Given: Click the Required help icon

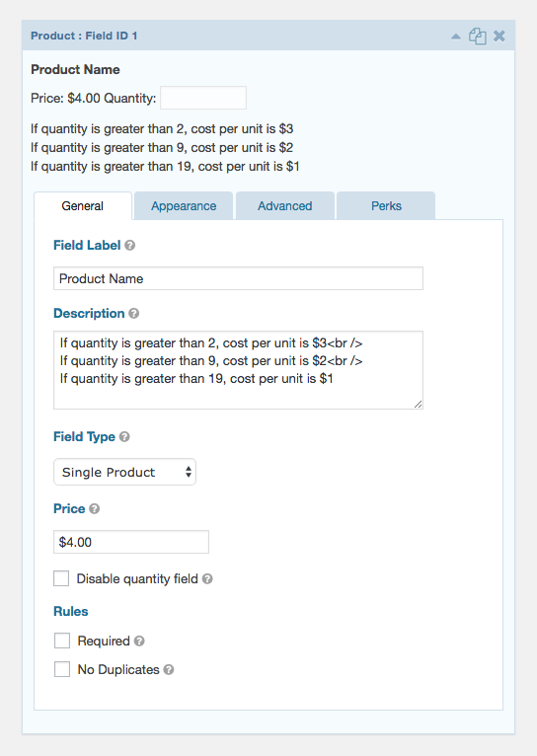Looking at the screenshot, I should [139, 641].
